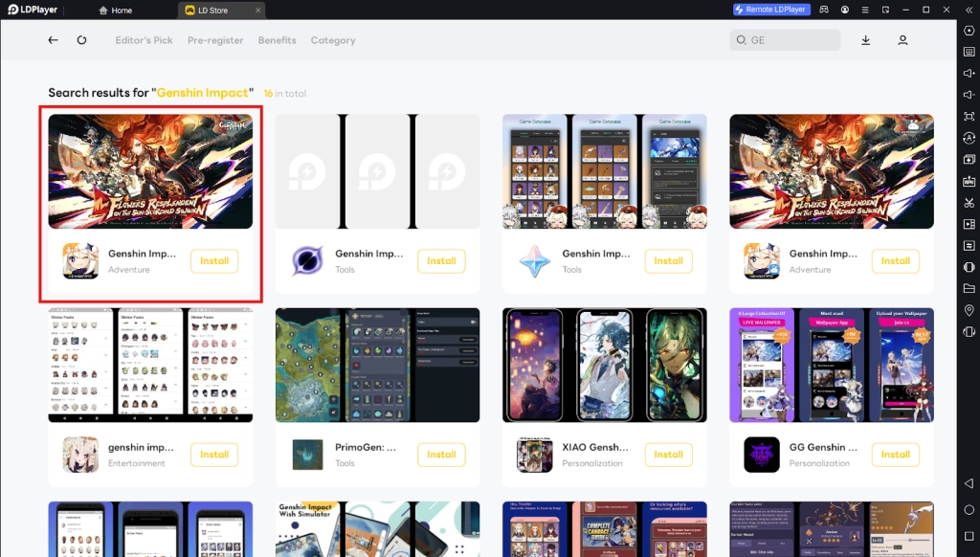Open the PrimoGen map screenshots thumbnail
The width and height of the screenshot is (980, 557).
click(377, 365)
